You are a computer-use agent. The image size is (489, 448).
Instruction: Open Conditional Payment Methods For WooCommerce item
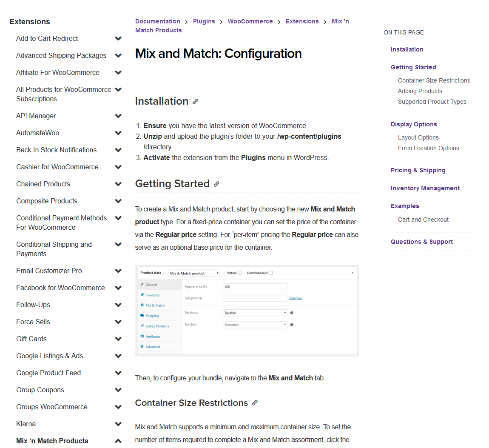[61, 223]
